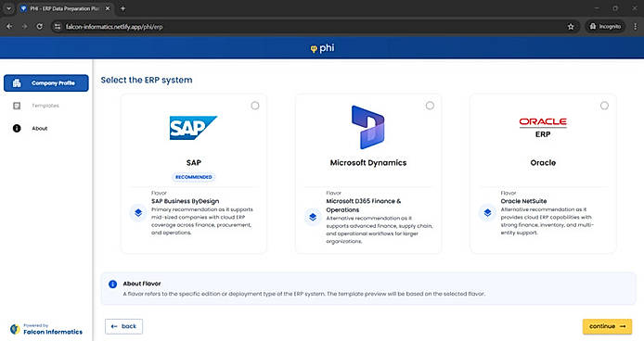This screenshot has width=644, height=341.
Task: Close the PHI browser tab
Action: (x=108, y=8)
